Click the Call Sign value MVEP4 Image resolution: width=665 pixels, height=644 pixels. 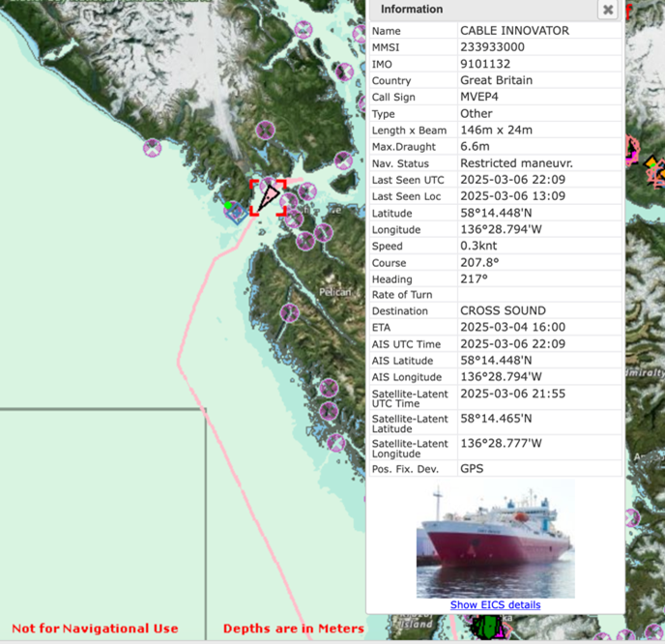pyautogui.click(x=481, y=97)
